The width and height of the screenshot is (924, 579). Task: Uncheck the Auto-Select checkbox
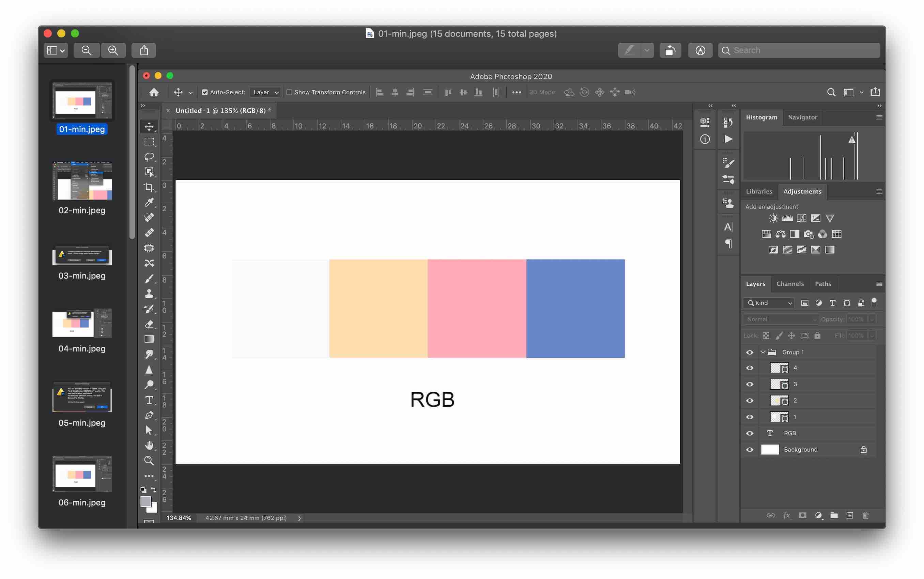tap(204, 92)
